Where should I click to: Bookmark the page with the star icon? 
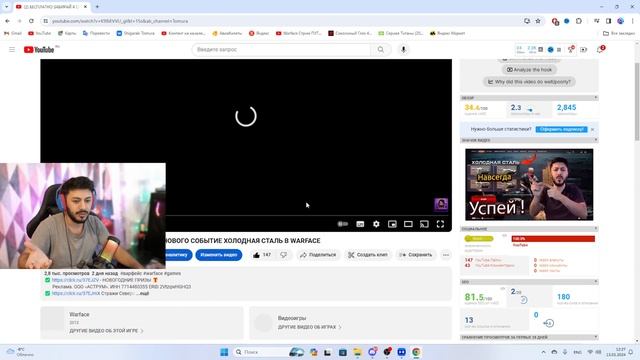(x=538, y=21)
